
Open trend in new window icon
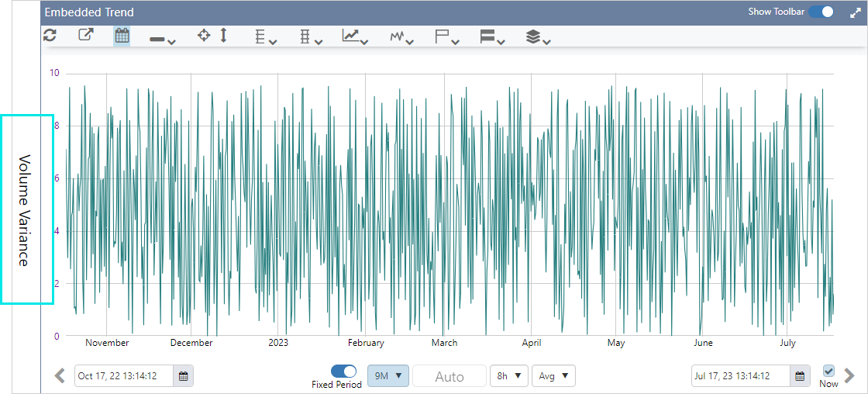85,36
